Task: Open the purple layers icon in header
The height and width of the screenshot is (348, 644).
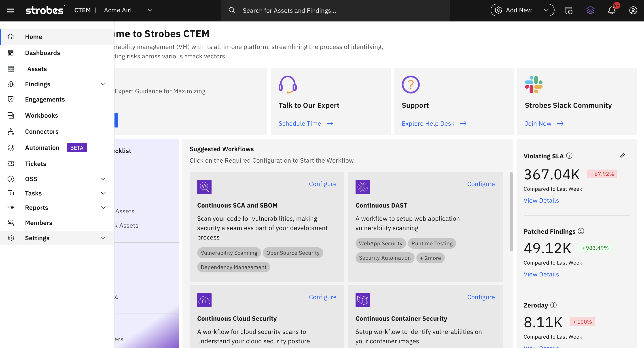Action: click(590, 10)
